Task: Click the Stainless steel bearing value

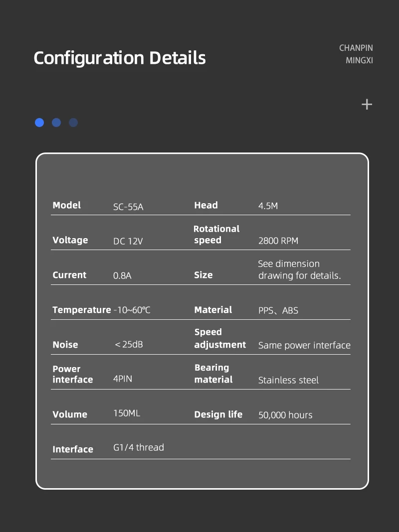Action: (x=288, y=380)
